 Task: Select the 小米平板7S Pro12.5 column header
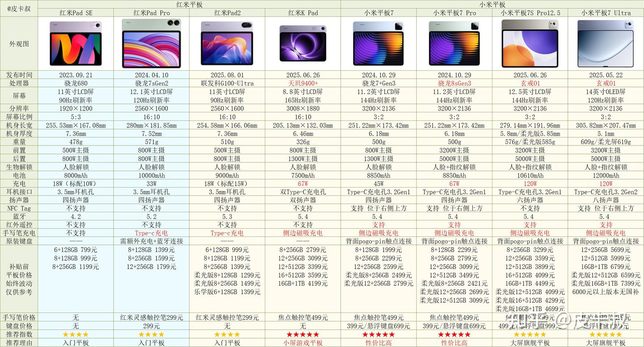[530, 13]
